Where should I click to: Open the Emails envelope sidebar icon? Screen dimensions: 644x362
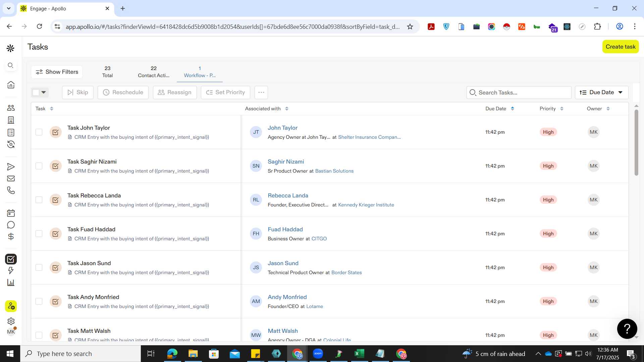pos(11,178)
